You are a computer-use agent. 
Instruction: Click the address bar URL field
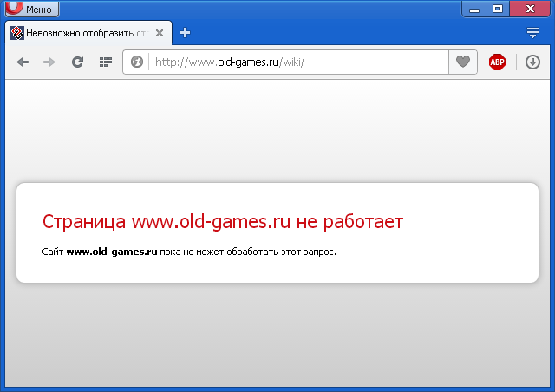point(298,62)
